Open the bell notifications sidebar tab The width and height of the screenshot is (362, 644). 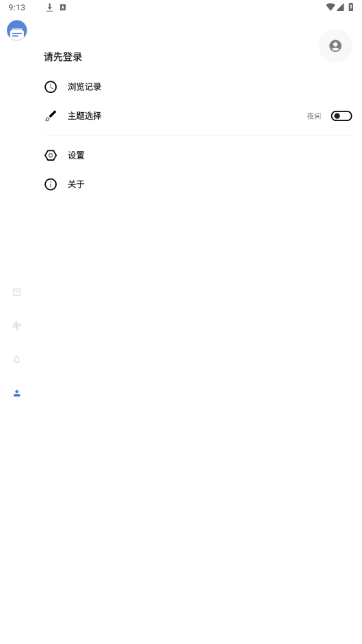coord(17,360)
